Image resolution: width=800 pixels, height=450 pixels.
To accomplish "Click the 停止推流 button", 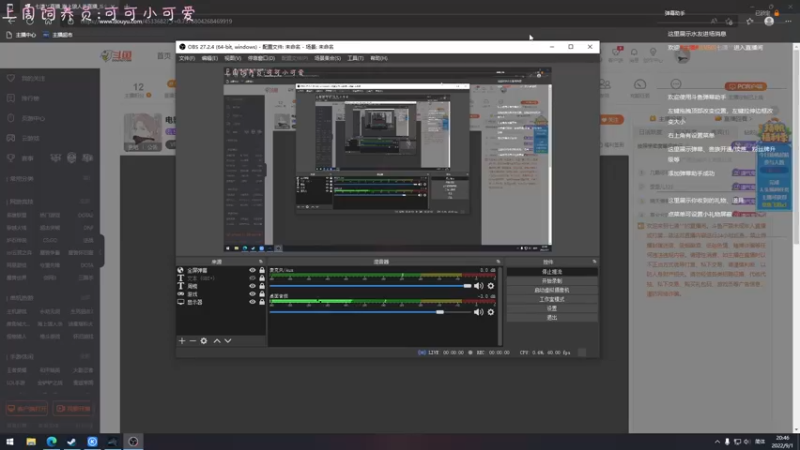I will [x=552, y=272].
